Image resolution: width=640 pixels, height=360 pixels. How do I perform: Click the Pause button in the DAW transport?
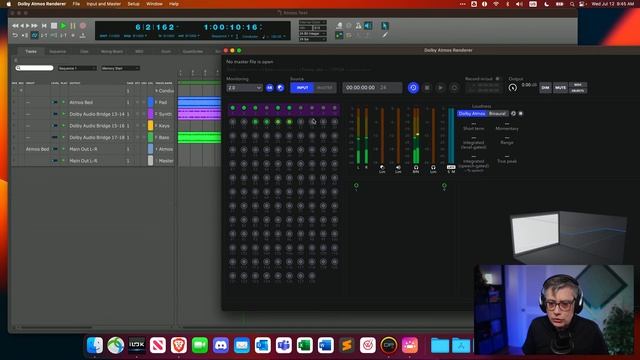pyautogui.click(x=73, y=26)
